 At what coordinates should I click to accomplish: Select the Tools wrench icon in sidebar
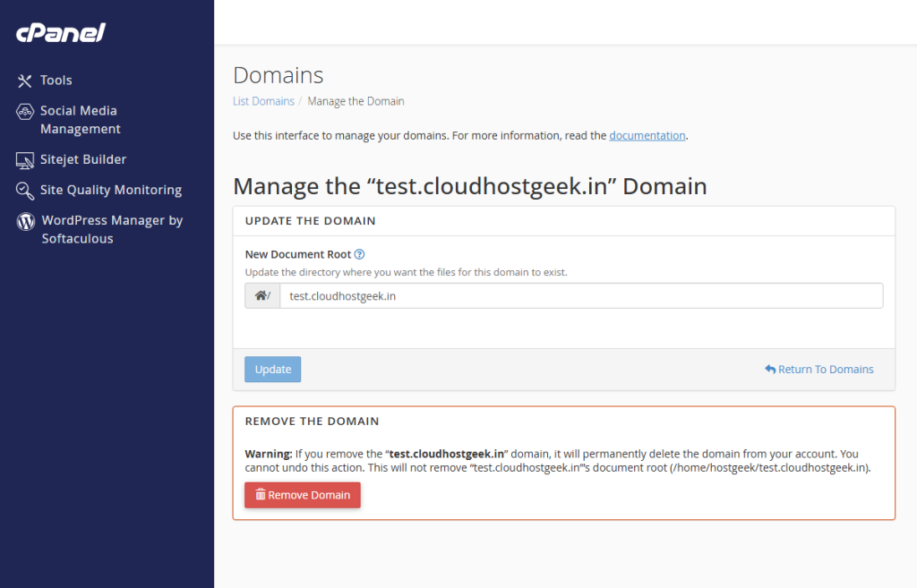tap(24, 80)
